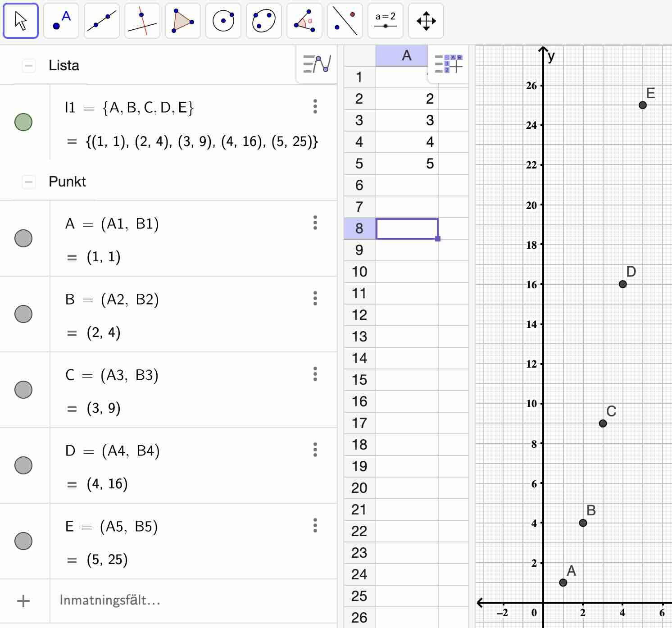Screen dimensions: 672x628
Task: Select the Slider tool
Action: point(385,20)
